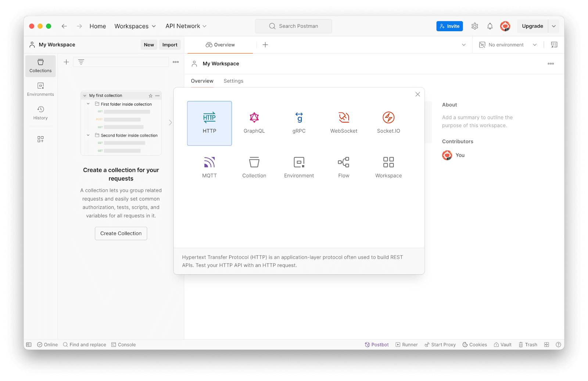
Task: Open the Vault
Action: [x=502, y=344]
